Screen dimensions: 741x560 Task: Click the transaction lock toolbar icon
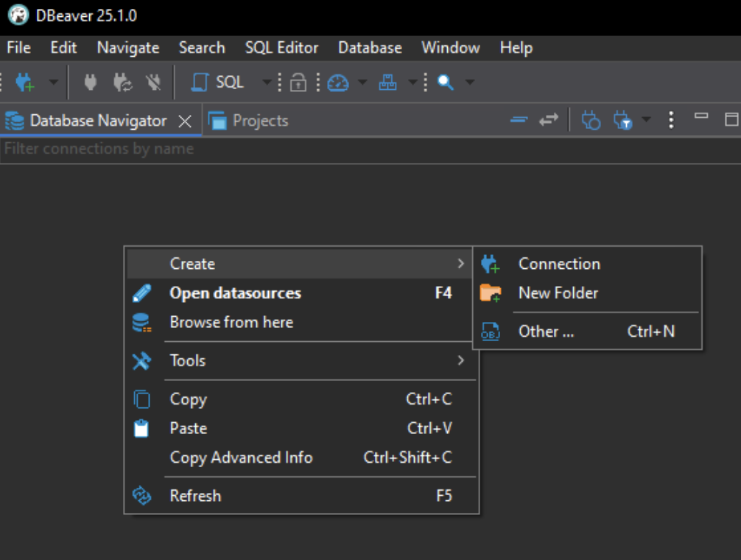pyautogui.click(x=298, y=83)
